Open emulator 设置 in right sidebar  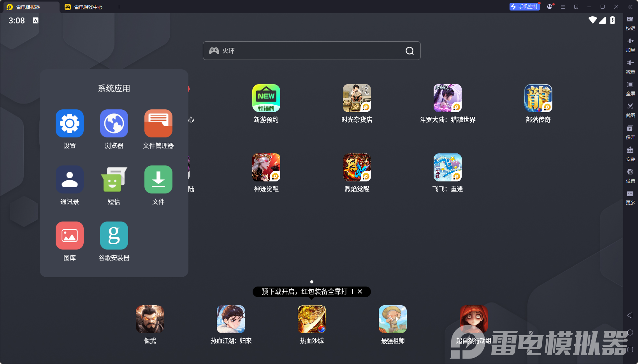pyautogui.click(x=630, y=176)
